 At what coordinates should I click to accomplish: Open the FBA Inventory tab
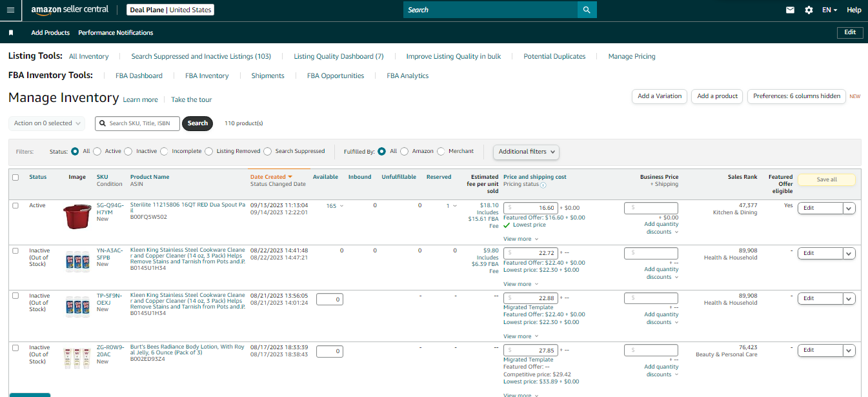point(207,76)
